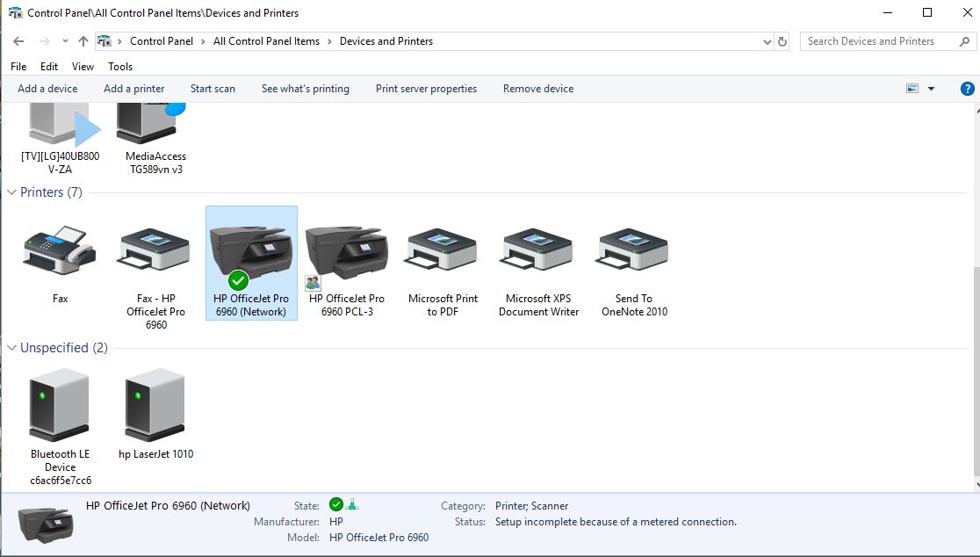980x557 pixels.
Task: Click Print server properties
Action: (426, 88)
